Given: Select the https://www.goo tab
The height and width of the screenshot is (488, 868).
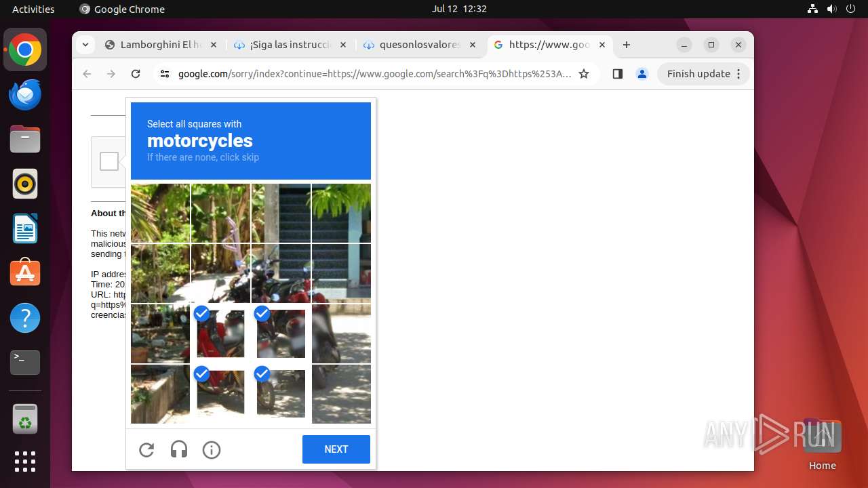Looking at the screenshot, I should pos(549,45).
